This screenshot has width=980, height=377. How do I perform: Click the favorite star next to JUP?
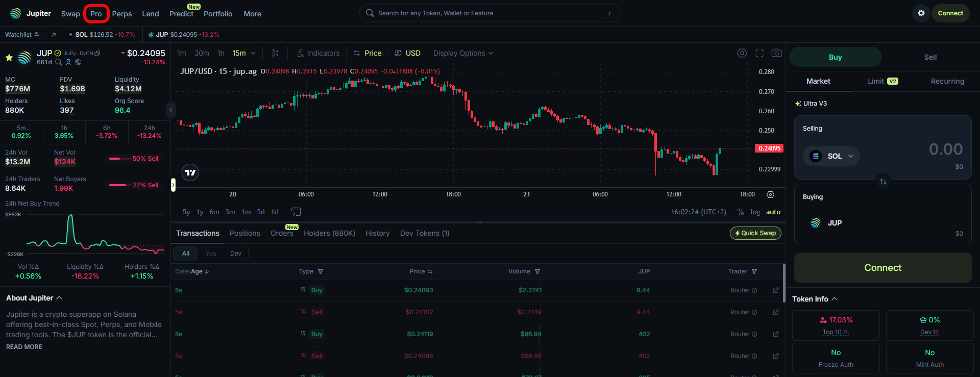pos(9,58)
